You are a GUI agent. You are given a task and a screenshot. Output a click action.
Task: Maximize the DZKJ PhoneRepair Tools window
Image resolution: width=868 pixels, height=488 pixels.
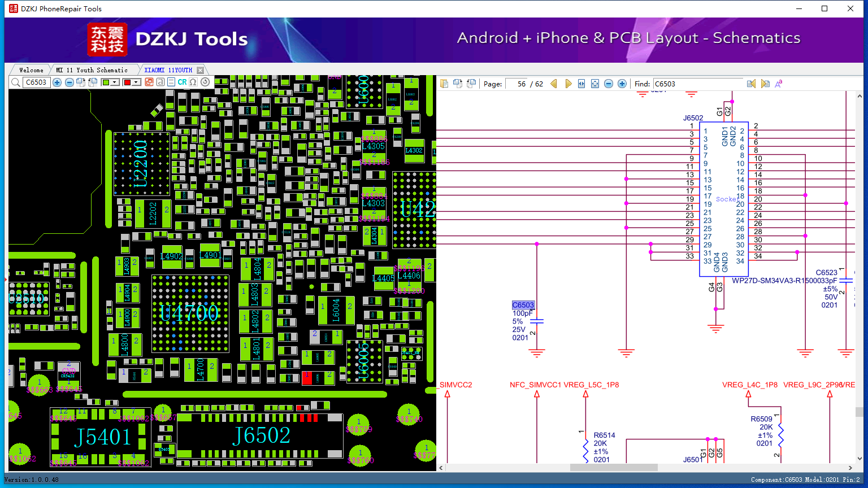[x=824, y=8]
